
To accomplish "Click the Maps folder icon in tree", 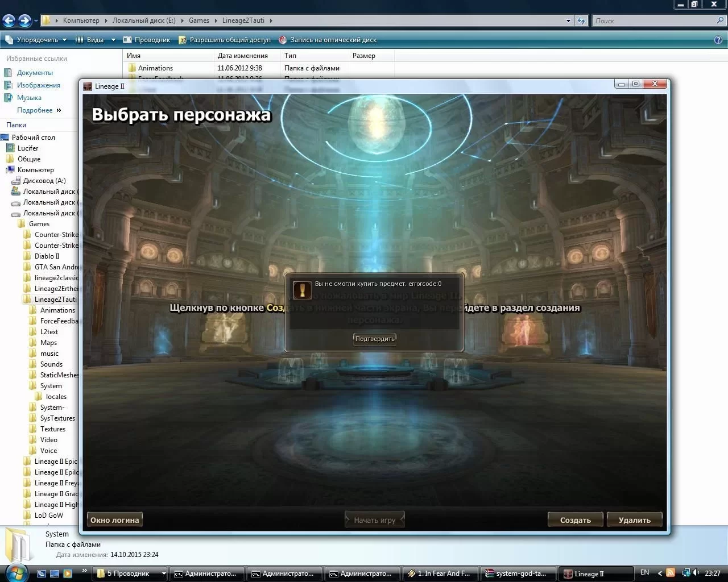I will point(33,343).
